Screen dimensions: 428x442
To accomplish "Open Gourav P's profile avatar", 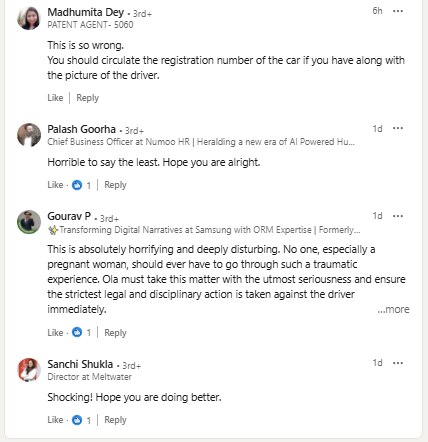I will (29, 222).
